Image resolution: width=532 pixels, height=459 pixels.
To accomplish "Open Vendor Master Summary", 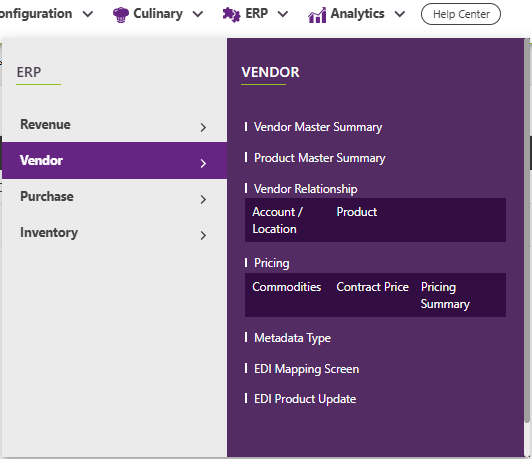I will pyautogui.click(x=318, y=127).
